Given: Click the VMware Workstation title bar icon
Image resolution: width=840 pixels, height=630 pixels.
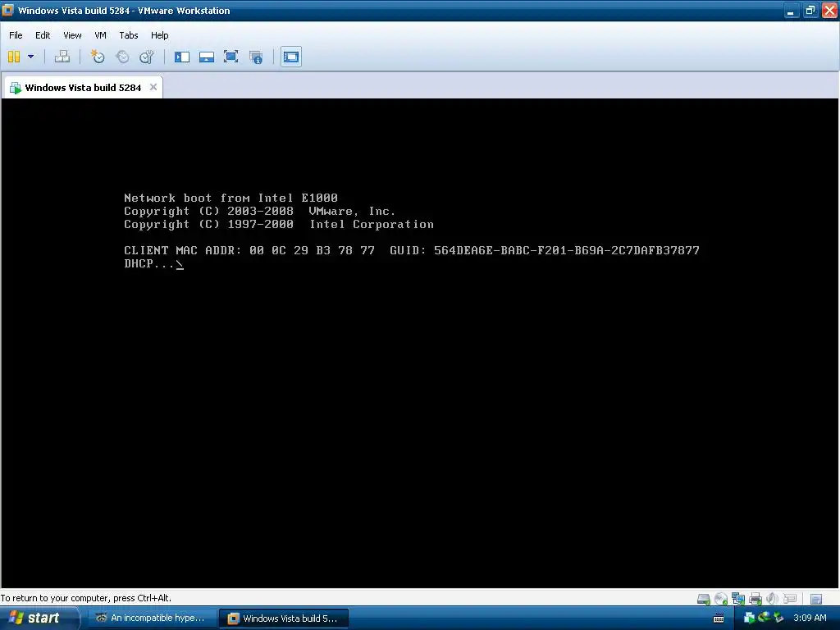Looking at the screenshot, I should click(8, 10).
